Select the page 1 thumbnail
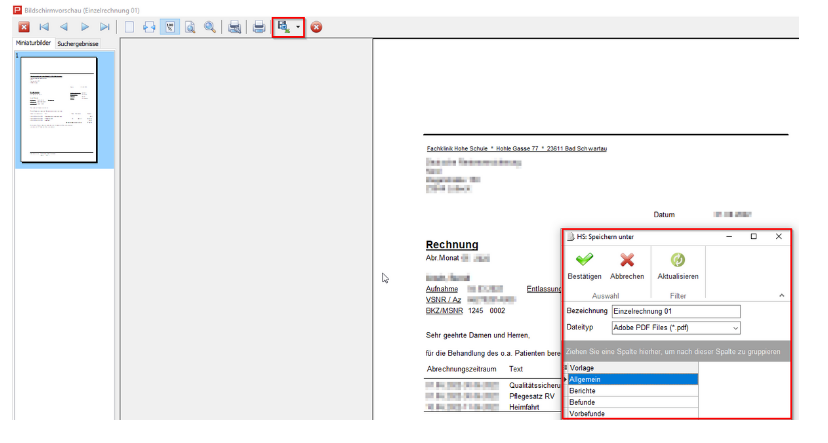828x443 pixels. [x=59, y=109]
